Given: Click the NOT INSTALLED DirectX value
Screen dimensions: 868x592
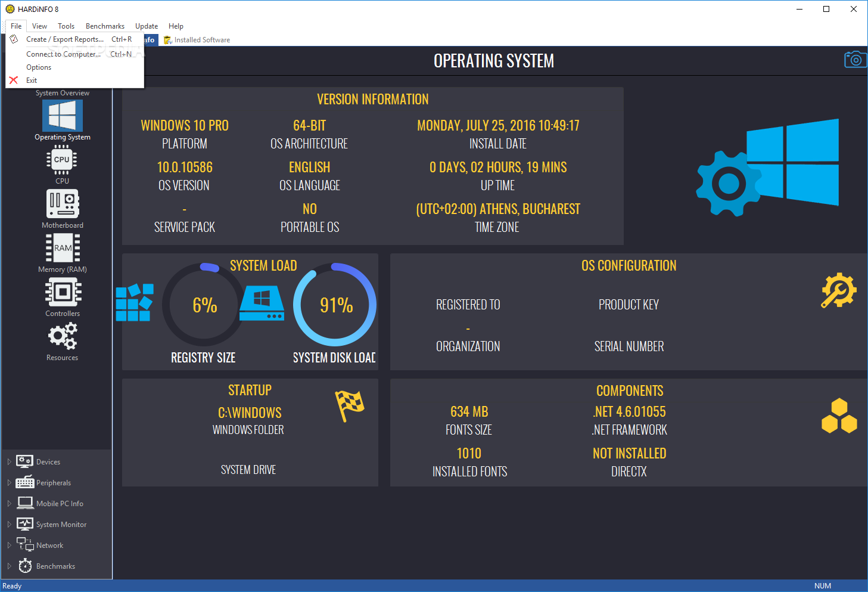Looking at the screenshot, I should coord(630,454).
